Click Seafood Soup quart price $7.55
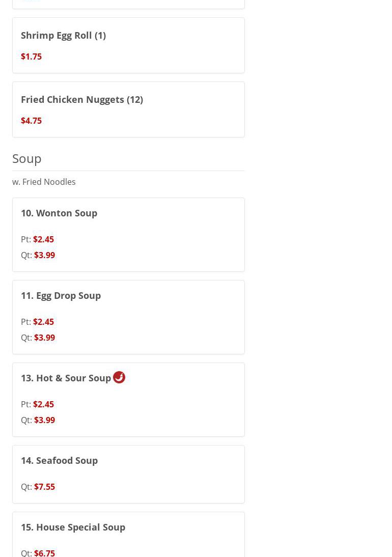This screenshot has width=392, height=557. click(44, 487)
